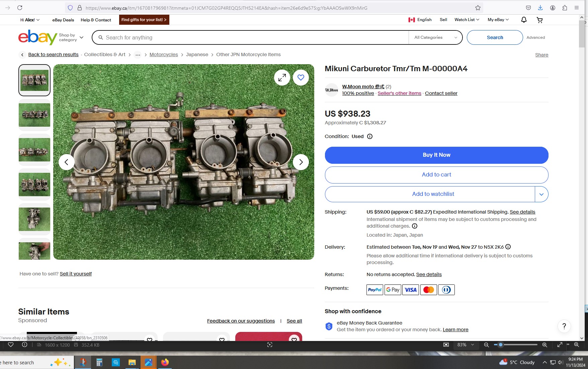Screen dimensions: 588x369
Task: Click the notifications bell icon
Action: point(524,20)
